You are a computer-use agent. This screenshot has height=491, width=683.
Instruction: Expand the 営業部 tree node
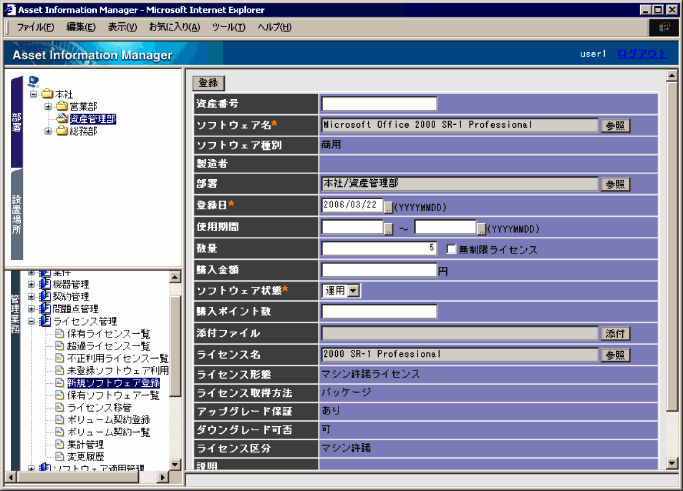(48, 106)
